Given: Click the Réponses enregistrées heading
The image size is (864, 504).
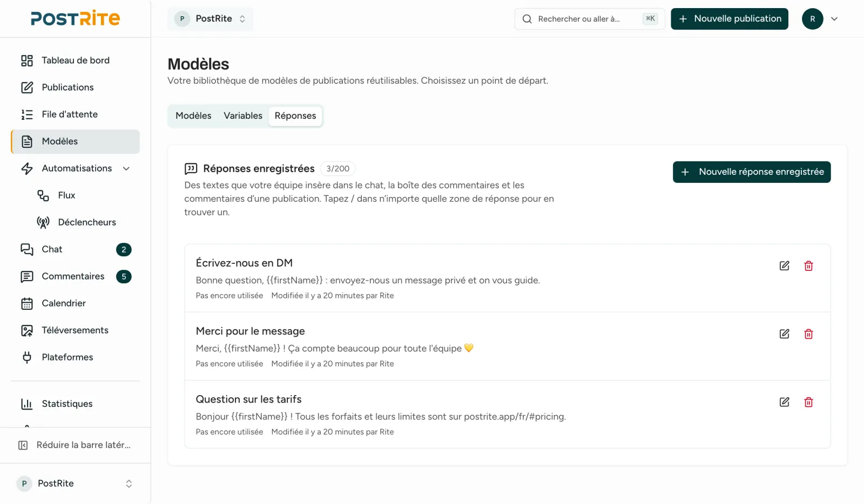Looking at the screenshot, I should 259,169.
